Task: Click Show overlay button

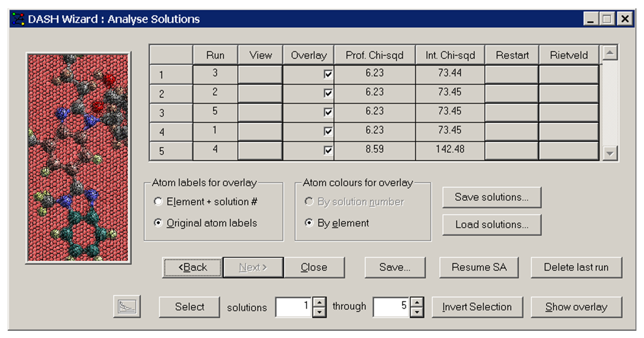Action: [576, 307]
